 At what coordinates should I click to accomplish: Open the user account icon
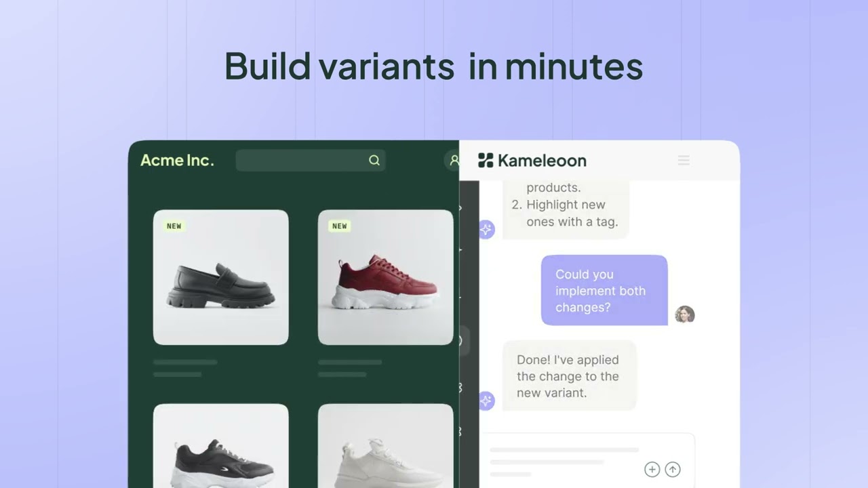point(452,160)
